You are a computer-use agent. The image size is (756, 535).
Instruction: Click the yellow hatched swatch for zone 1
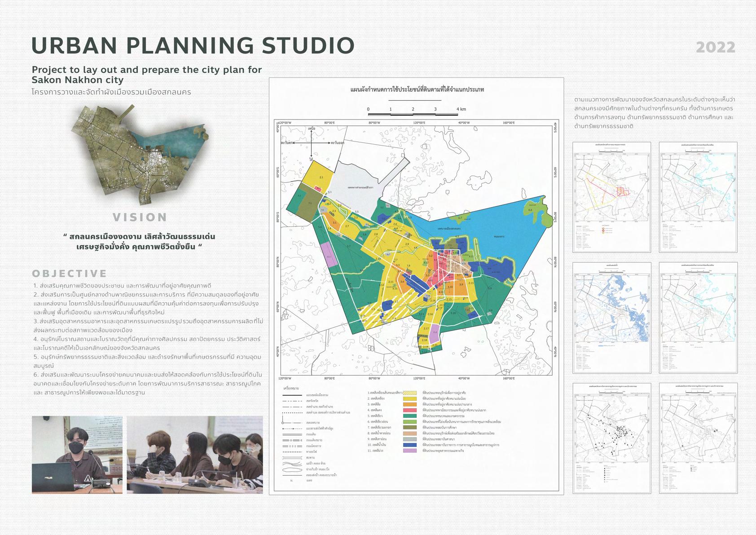[410, 393]
